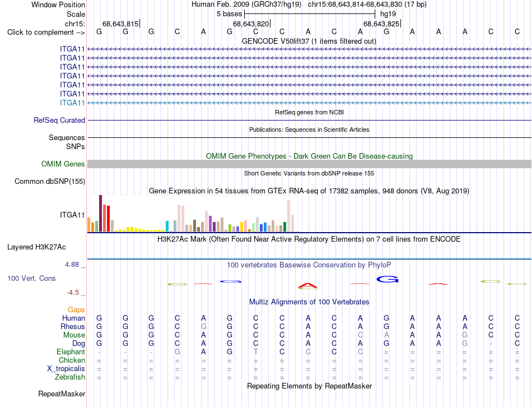Screen dimensions: 532x407
Task: Open the OMIM Gene Phenotypes track title
Action: coord(309,156)
